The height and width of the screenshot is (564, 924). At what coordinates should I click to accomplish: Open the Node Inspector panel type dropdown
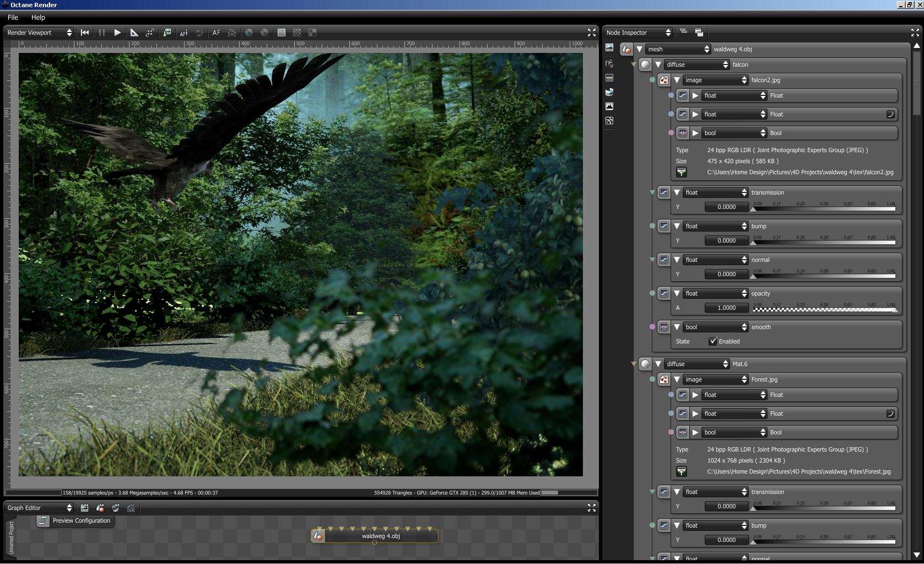[x=638, y=33]
